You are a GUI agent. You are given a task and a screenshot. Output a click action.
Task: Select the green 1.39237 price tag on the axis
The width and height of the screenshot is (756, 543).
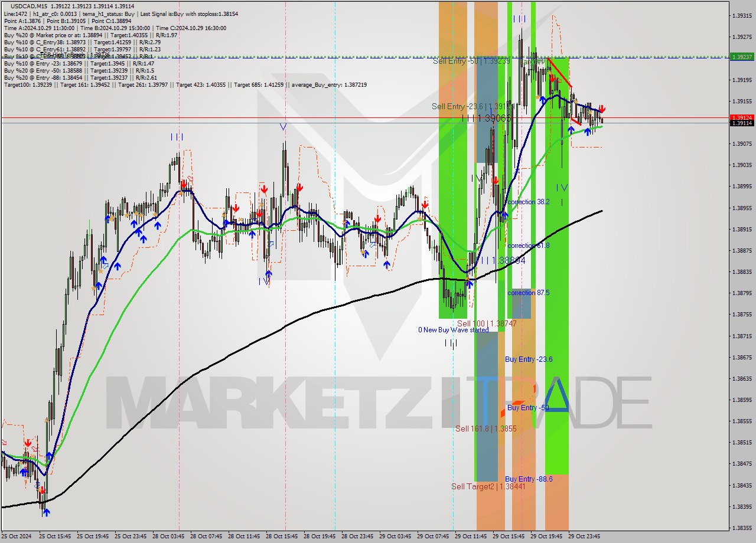click(741, 57)
